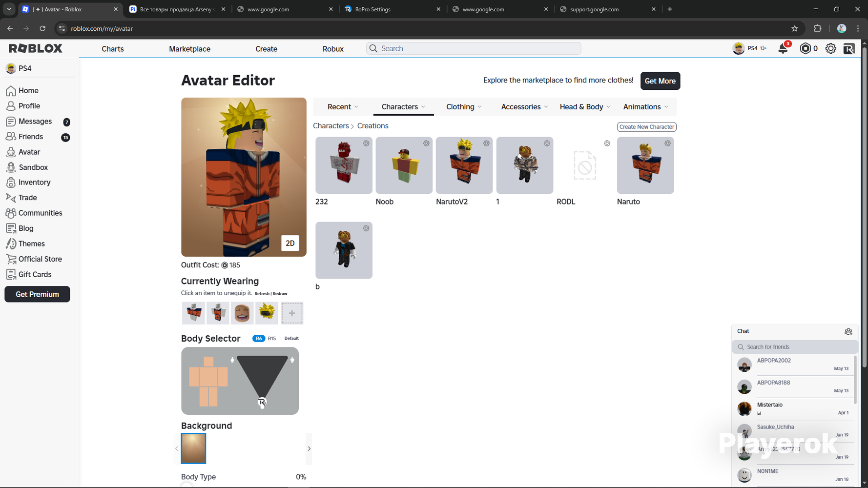Open the Mistertaio chat conversation

click(x=794, y=408)
